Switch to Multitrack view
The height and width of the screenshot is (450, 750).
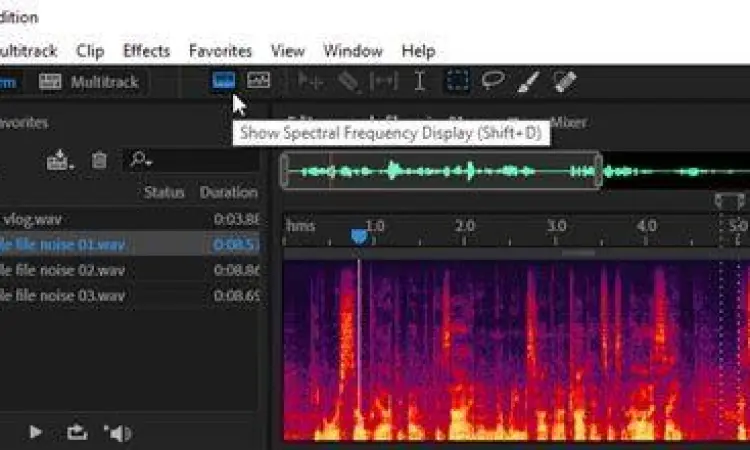89,82
